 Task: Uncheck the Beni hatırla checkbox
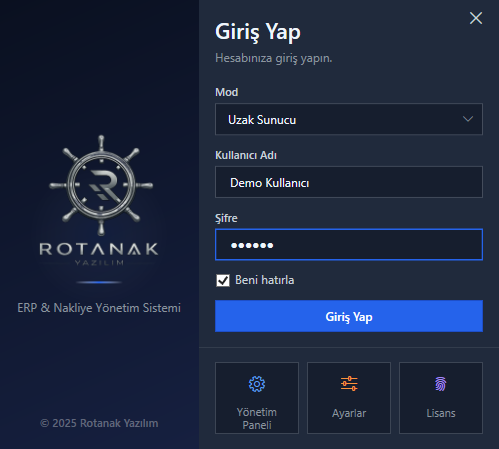(223, 280)
